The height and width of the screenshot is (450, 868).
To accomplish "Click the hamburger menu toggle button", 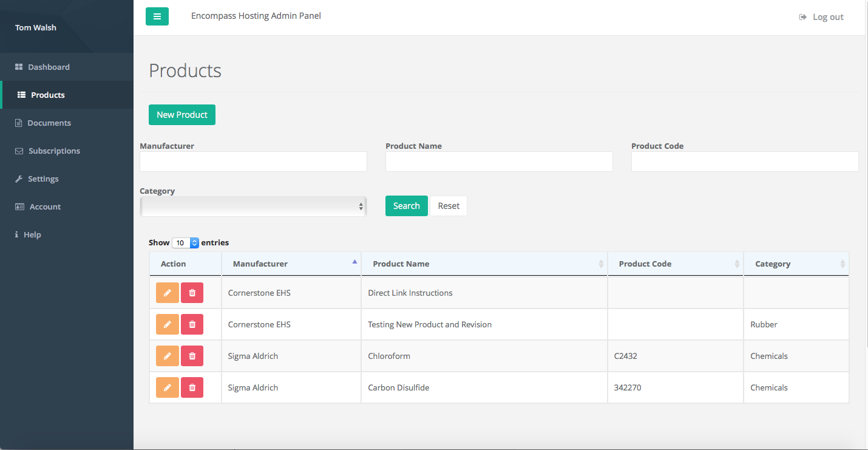I will pos(157,16).
